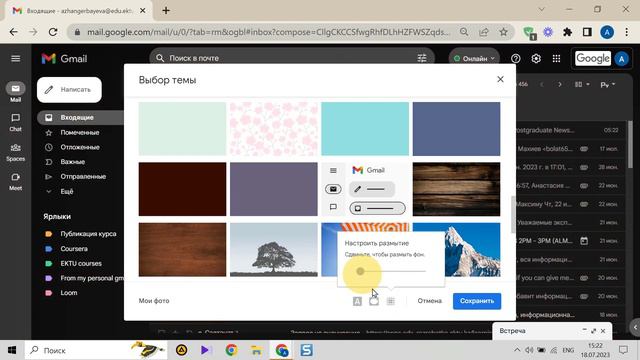Open a new browser tab
Viewport: 640px width, 360px height.
point(166,11)
